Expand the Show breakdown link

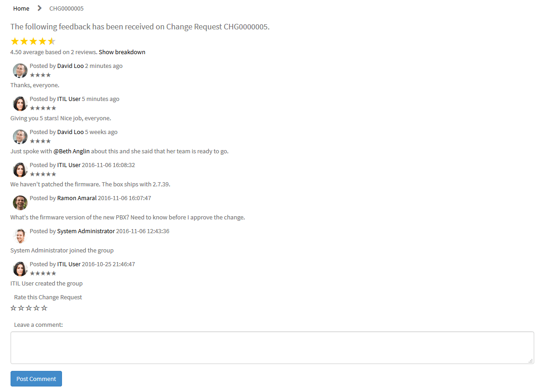pos(122,52)
